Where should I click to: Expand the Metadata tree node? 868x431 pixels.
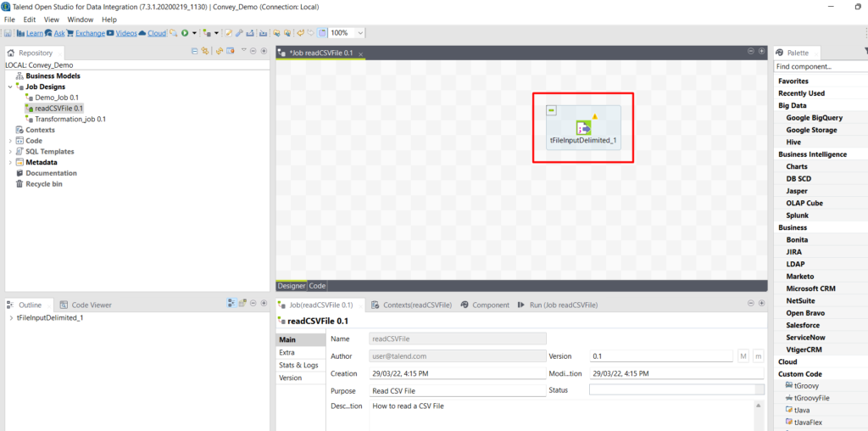point(10,162)
